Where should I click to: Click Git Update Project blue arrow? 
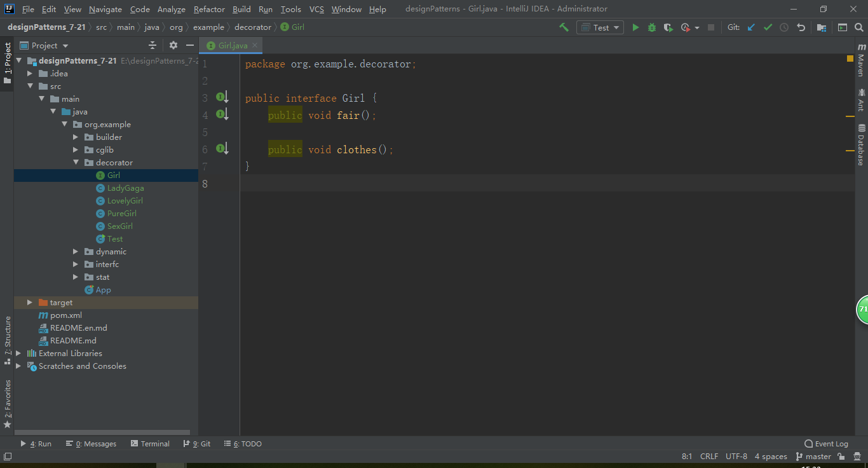coord(751,27)
